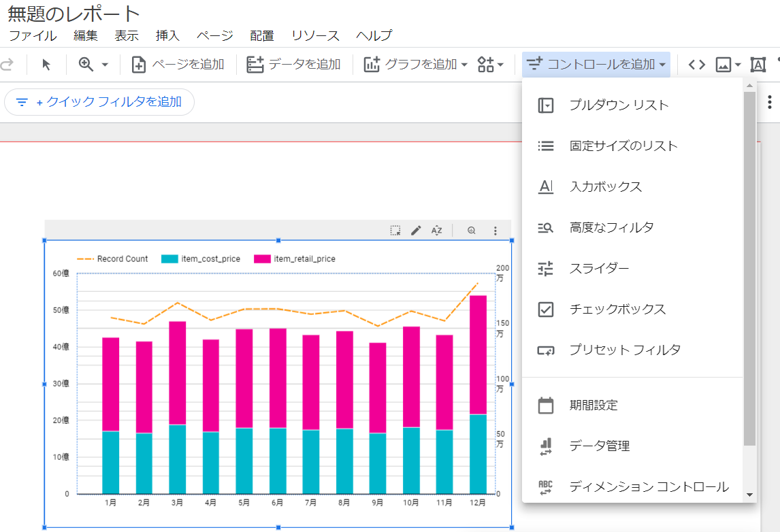Expand the component icon's dropdown arrow
The height and width of the screenshot is (532, 780).
(500, 65)
